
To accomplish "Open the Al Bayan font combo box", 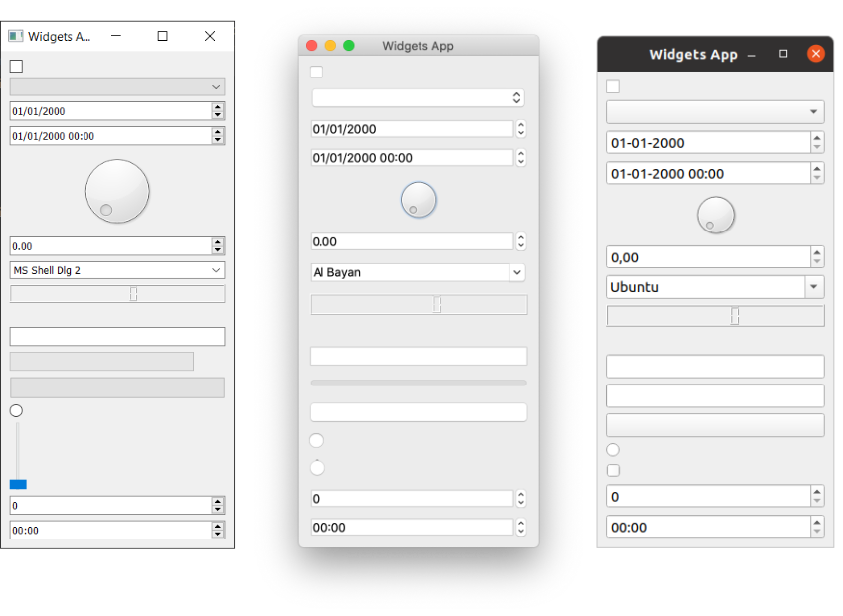I will click(x=418, y=272).
